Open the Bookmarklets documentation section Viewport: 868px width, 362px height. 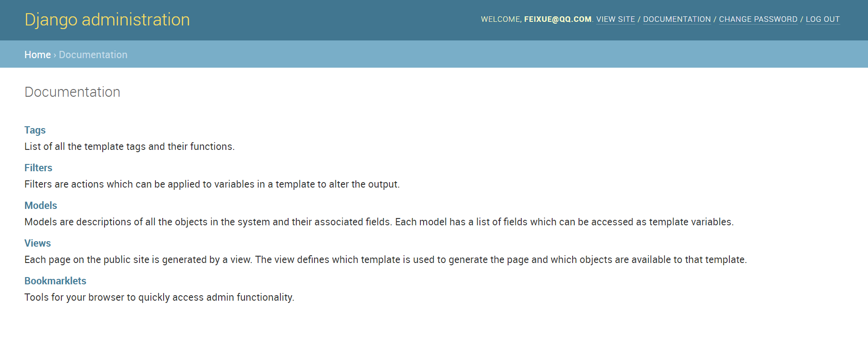tap(55, 281)
